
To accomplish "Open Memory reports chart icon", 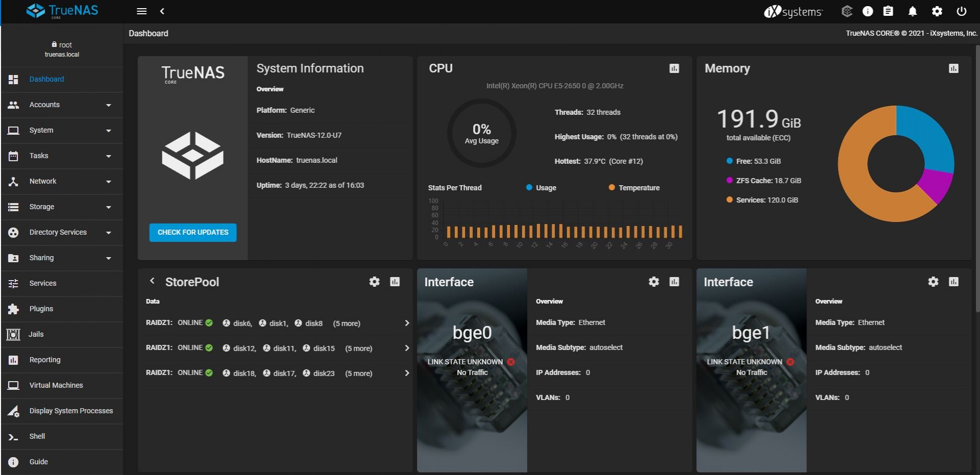I will tap(953, 68).
